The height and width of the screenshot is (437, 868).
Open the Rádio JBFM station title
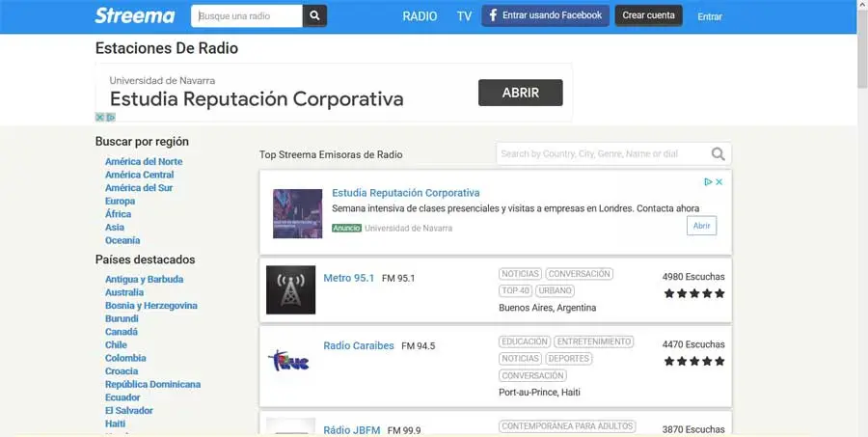pyautogui.click(x=351, y=430)
